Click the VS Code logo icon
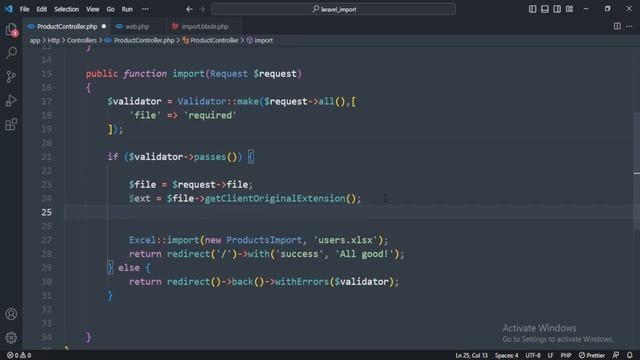 pos(9,9)
